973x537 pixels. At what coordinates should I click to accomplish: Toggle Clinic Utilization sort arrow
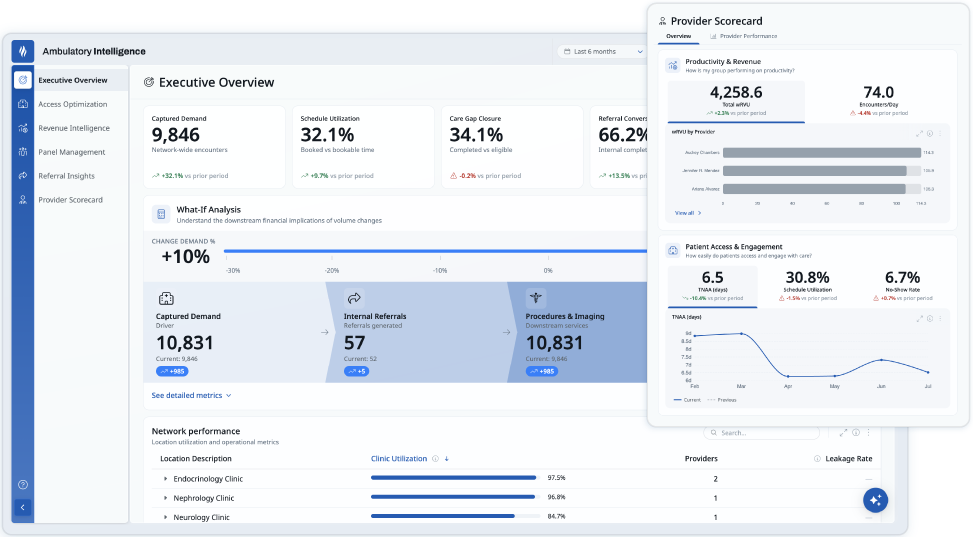(446, 459)
